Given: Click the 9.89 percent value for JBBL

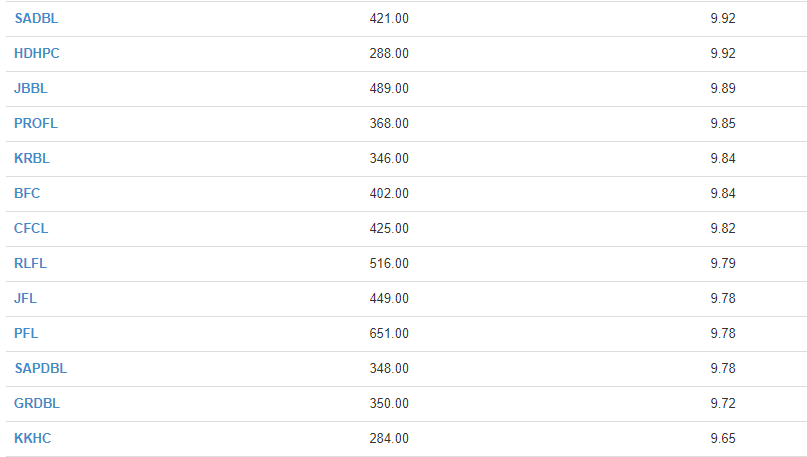Looking at the screenshot, I should point(723,89).
